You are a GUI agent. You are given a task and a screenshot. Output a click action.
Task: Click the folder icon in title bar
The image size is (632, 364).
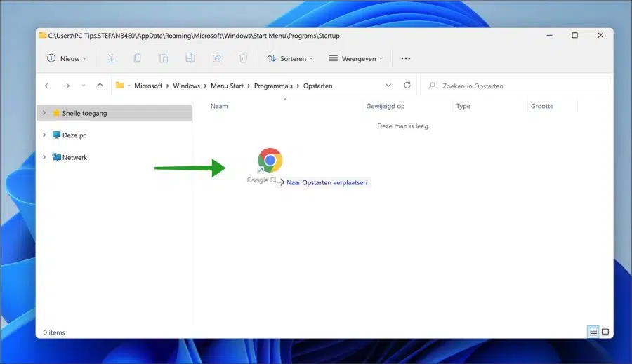coord(42,36)
